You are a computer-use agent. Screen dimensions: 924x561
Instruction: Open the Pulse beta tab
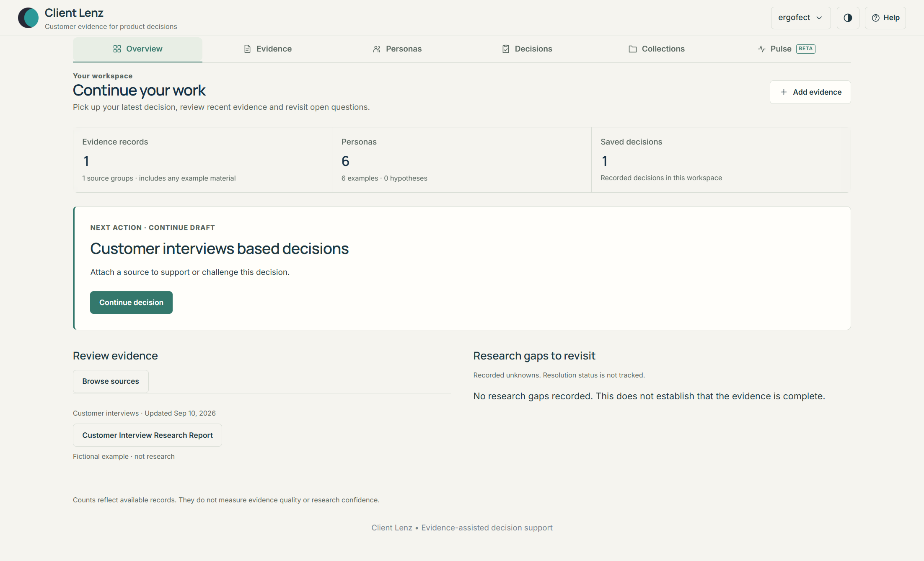click(x=786, y=49)
